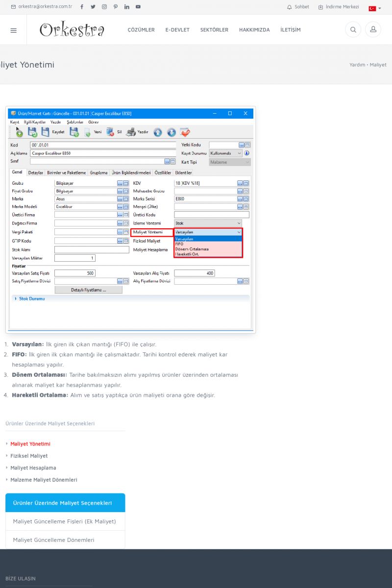Open the Twitter social icon
Viewport: 392px width, 588px height.
[93, 7]
